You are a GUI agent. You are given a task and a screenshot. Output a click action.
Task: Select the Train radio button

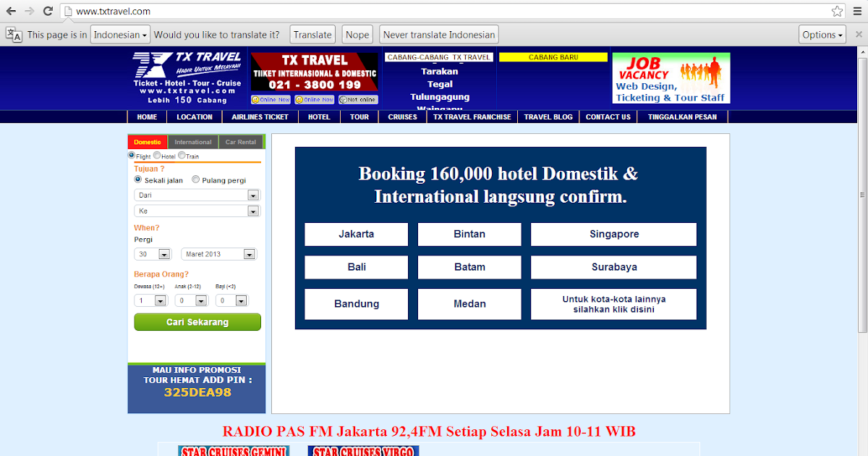[182, 156]
